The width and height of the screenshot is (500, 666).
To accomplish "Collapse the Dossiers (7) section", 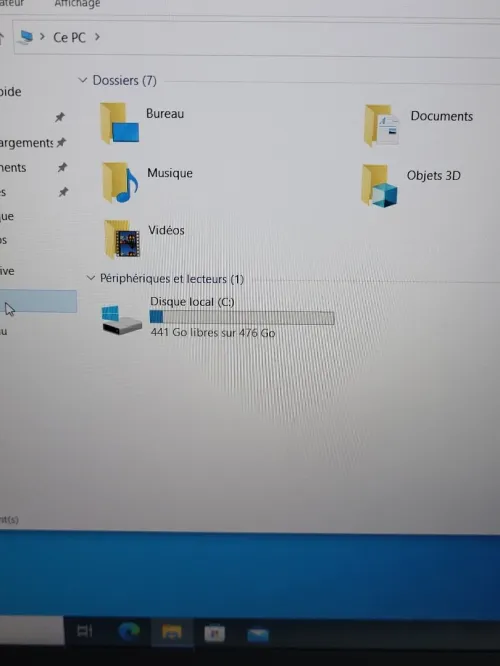I will [83, 80].
